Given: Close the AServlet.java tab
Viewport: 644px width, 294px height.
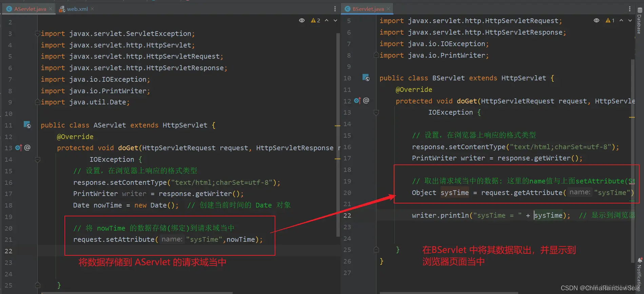Looking at the screenshot, I should [51, 9].
